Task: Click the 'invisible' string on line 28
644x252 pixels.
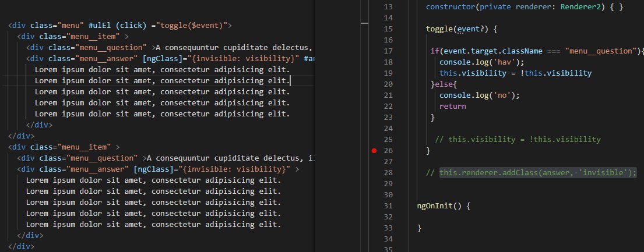Action: click(604, 173)
